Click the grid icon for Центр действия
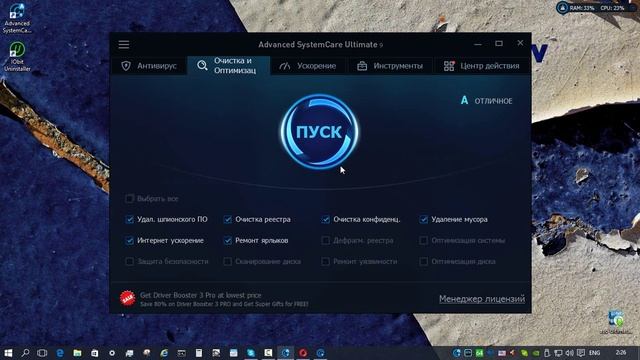The height and width of the screenshot is (360, 640). tap(449, 66)
